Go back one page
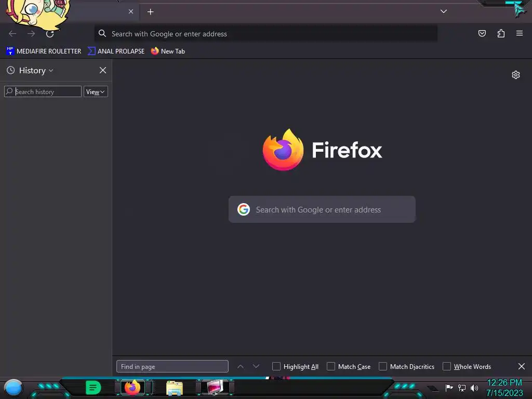Screen dimensions: 532x399 pos(12,34)
